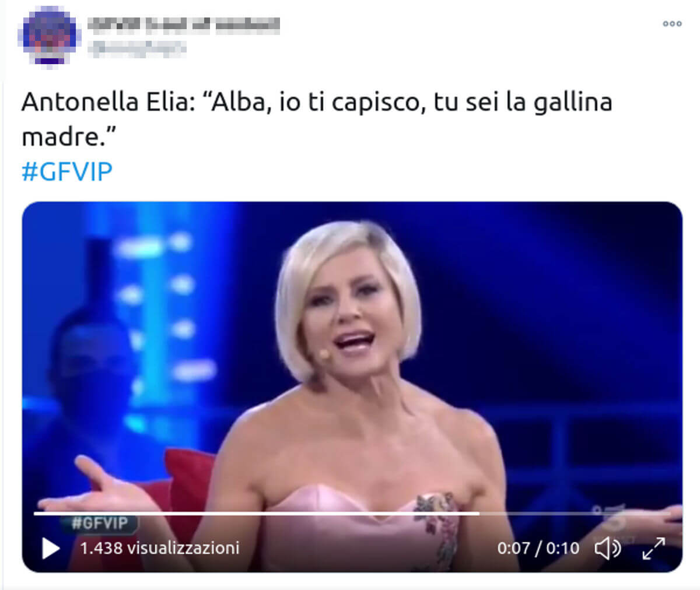Open the blurred @handle under the name
This screenshot has height=590, width=700.
[137, 48]
